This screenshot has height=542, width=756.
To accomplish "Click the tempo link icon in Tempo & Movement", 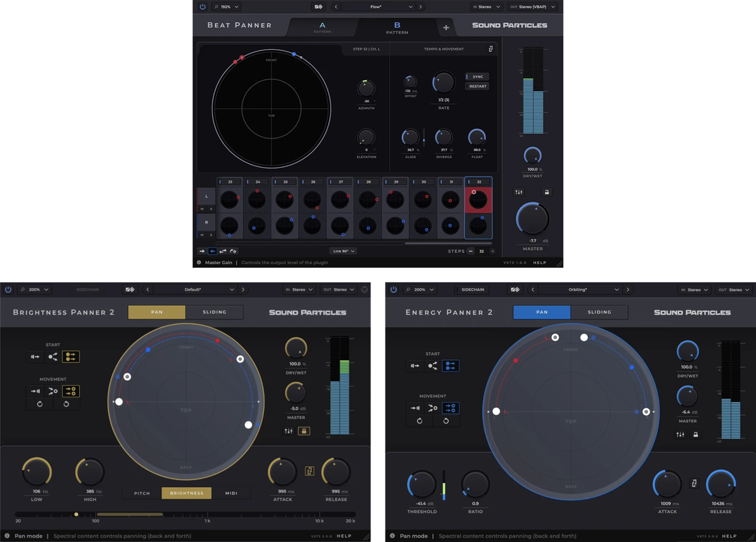I will click(x=491, y=49).
